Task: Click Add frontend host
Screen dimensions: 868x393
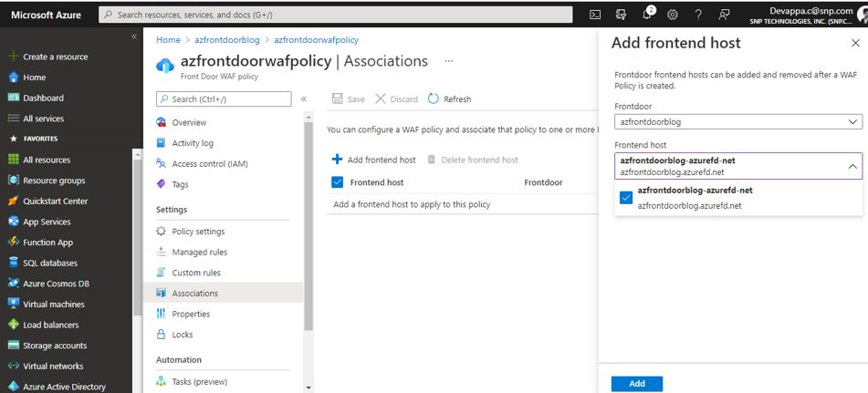Action: pyautogui.click(x=373, y=160)
